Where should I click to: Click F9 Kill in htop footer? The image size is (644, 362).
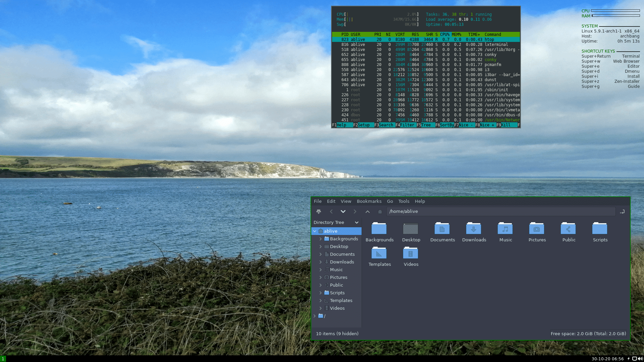(x=507, y=125)
